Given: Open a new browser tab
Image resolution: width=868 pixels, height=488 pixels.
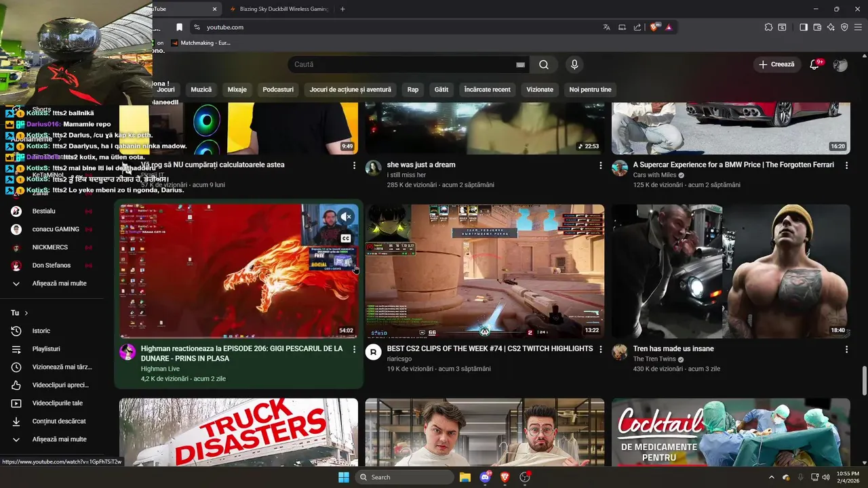Looking at the screenshot, I should (342, 9).
